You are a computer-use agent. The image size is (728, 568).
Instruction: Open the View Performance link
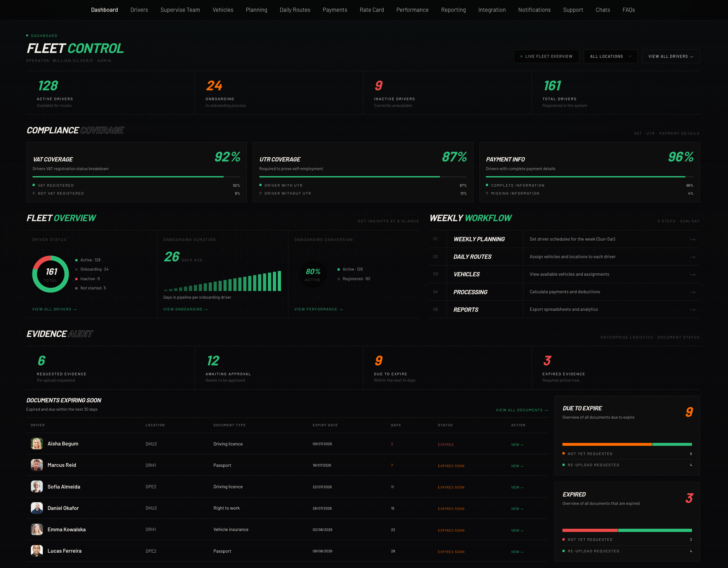[x=318, y=309]
